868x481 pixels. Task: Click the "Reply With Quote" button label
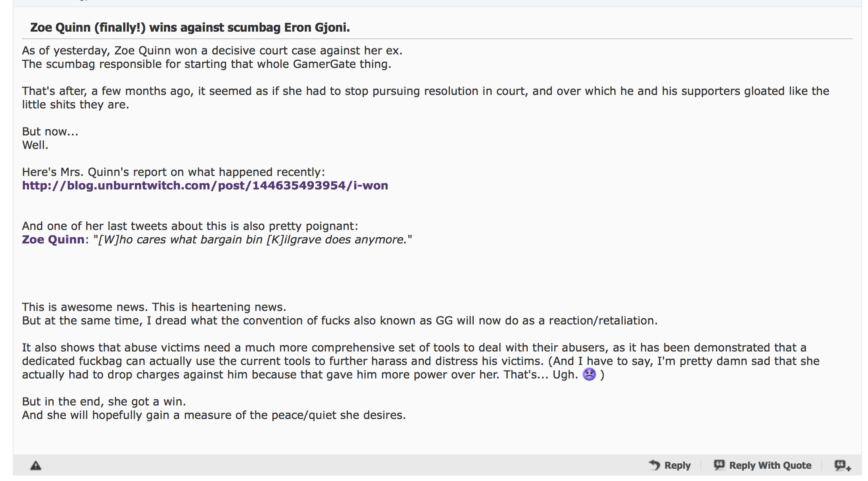click(770, 465)
